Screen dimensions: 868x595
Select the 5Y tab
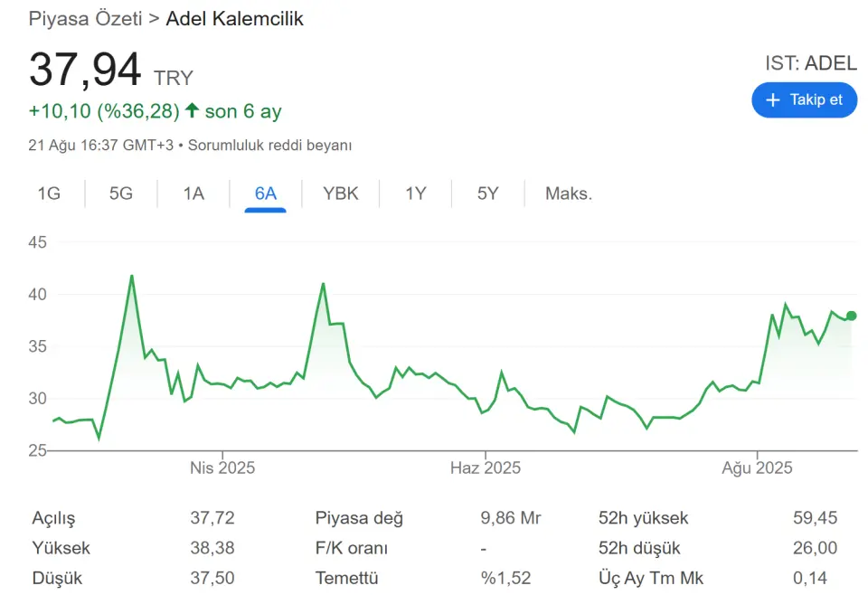point(487,194)
